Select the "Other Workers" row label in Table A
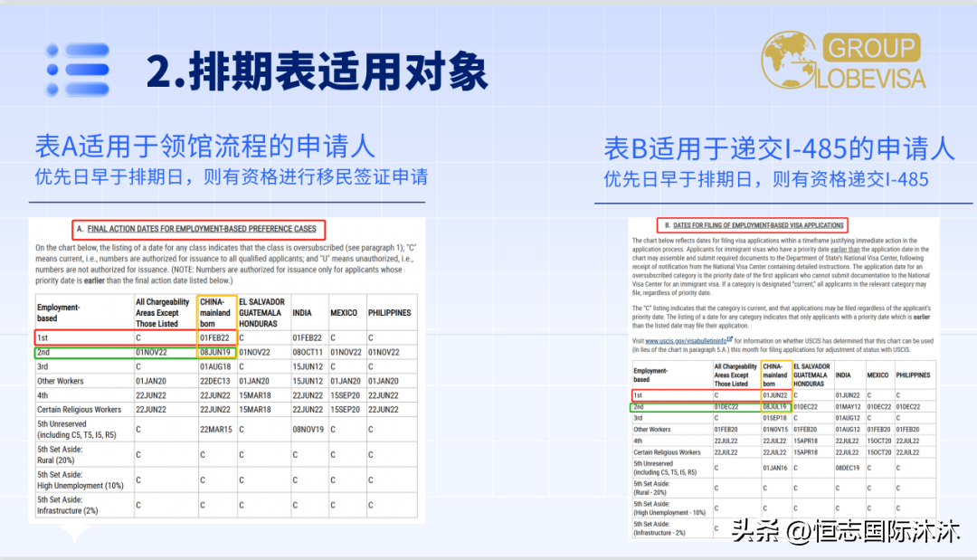 (x=60, y=381)
